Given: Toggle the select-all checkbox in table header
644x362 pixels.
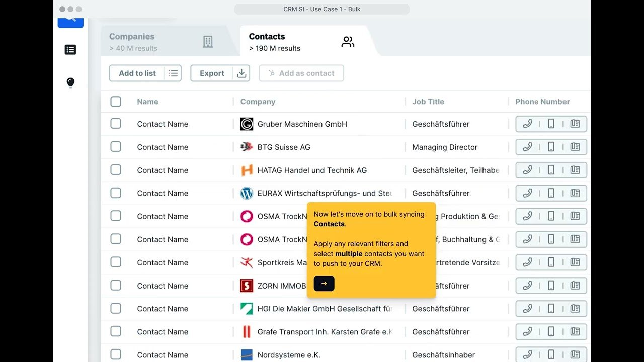Looking at the screenshot, I should (116, 102).
